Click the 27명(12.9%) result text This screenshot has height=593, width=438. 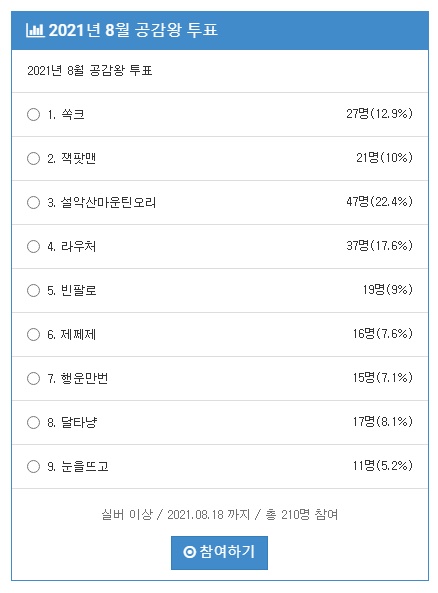pos(379,113)
